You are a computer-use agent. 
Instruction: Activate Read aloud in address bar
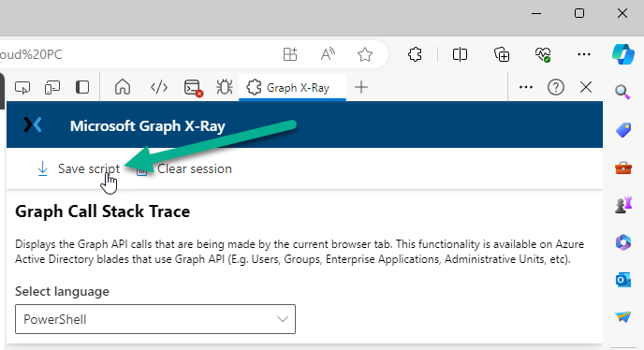(x=328, y=54)
